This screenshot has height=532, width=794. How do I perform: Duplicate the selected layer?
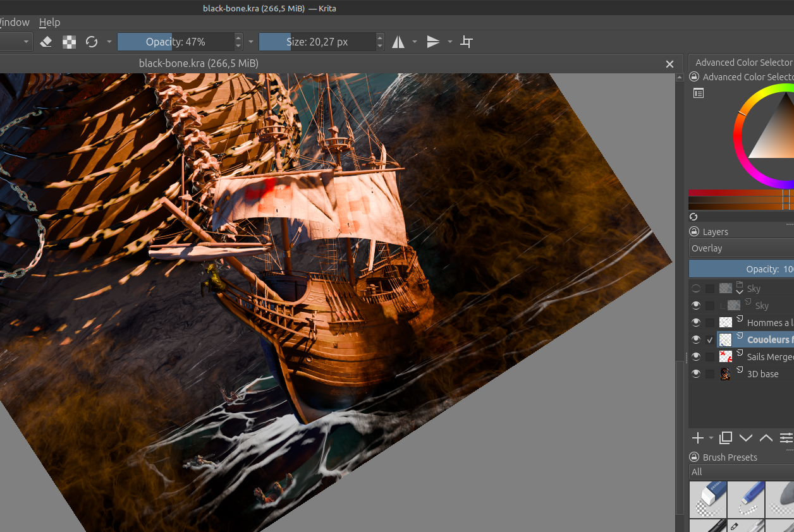coord(726,438)
